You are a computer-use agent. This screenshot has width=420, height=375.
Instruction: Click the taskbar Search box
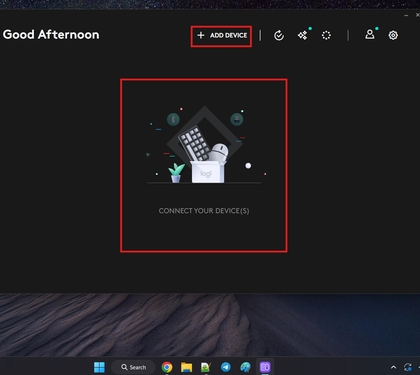point(133,367)
